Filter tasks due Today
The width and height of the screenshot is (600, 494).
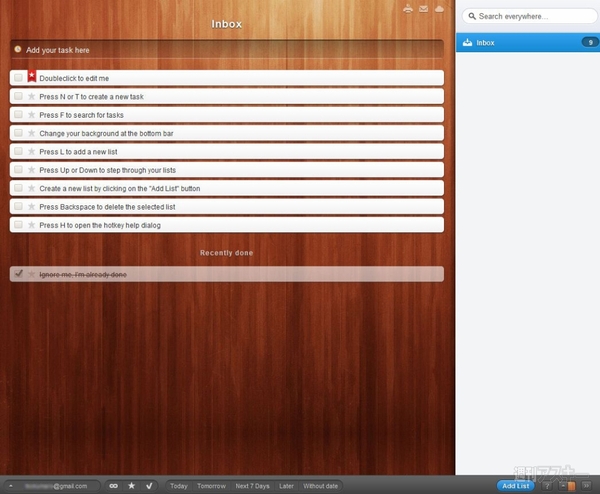(179, 486)
